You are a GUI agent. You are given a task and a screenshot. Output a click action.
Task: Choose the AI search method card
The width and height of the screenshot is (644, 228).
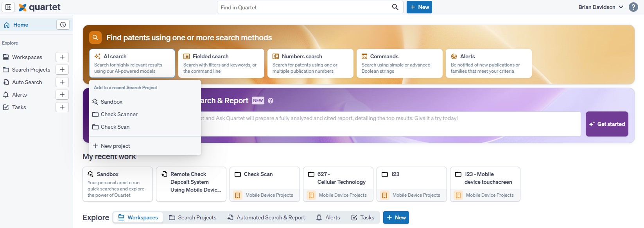coord(132,63)
